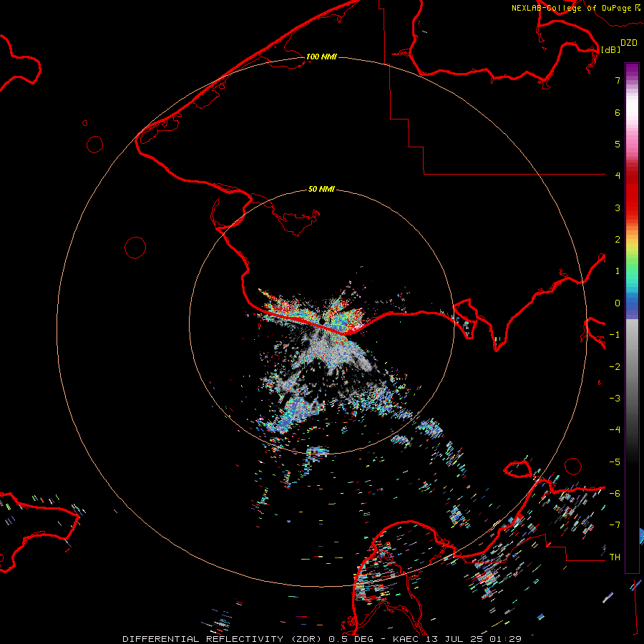Image resolution: width=644 pixels, height=644 pixels.
Task: Click the 6 value on the color scale
Action: (x=618, y=112)
